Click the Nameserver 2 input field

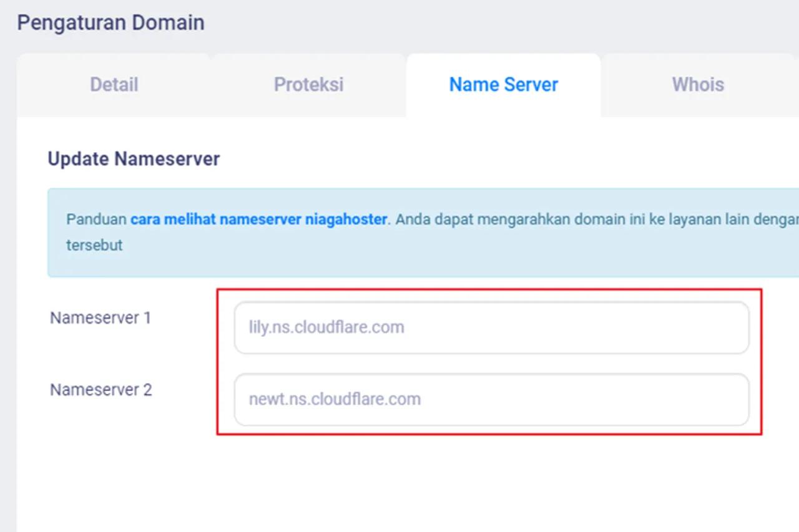[x=491, y=399]
